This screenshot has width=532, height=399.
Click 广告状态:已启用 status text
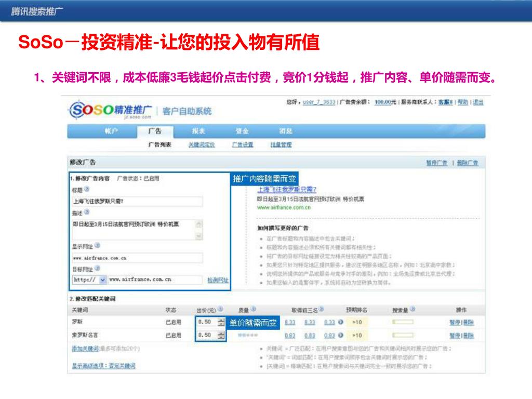pos(138,178)
